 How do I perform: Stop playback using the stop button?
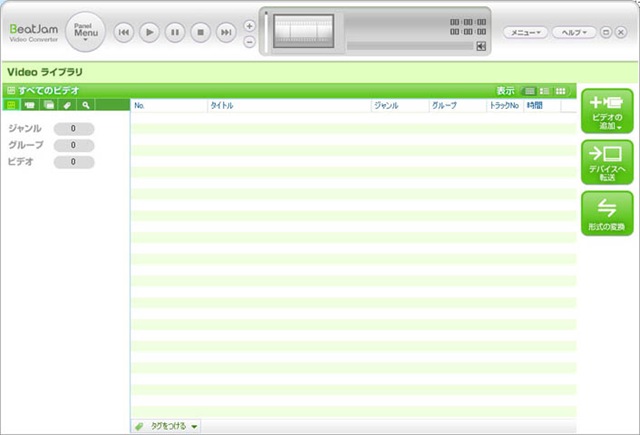[x=201, y=33]
